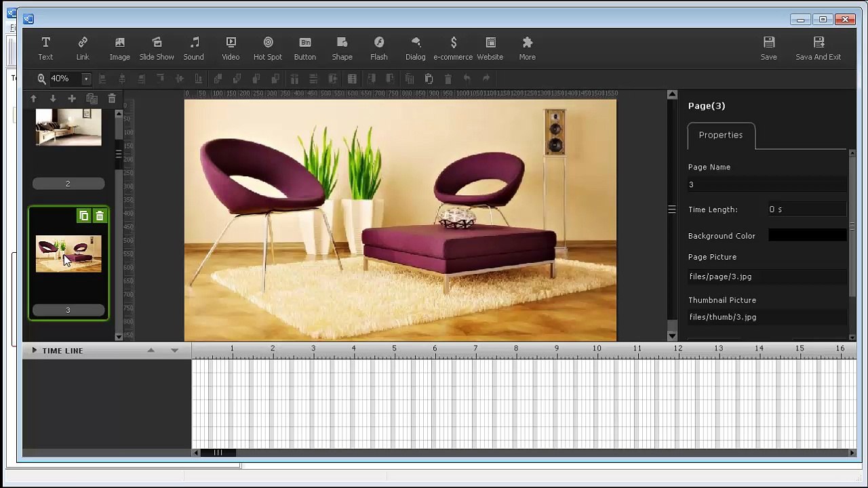Click the Page(3) panel title

pos(707,106)
